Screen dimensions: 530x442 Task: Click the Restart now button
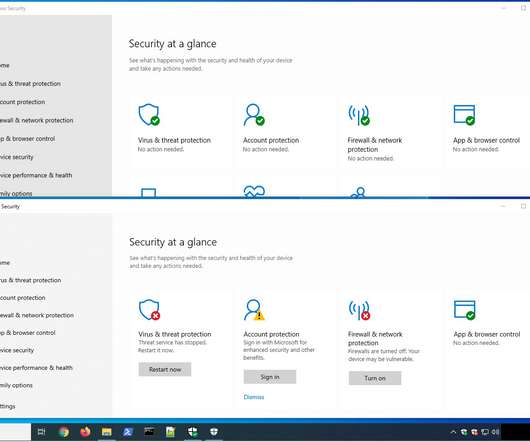tap(165, 369)
